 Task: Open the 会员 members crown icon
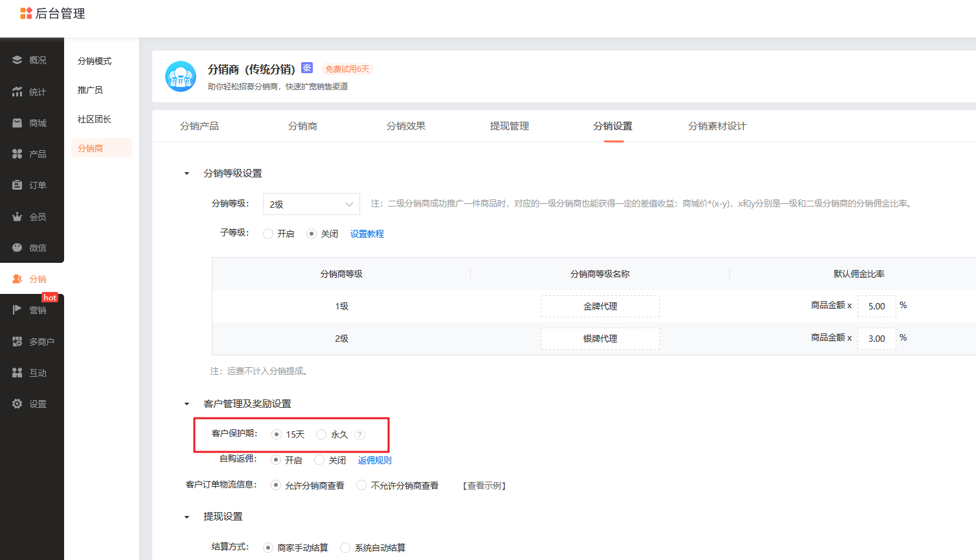(17, 217)
